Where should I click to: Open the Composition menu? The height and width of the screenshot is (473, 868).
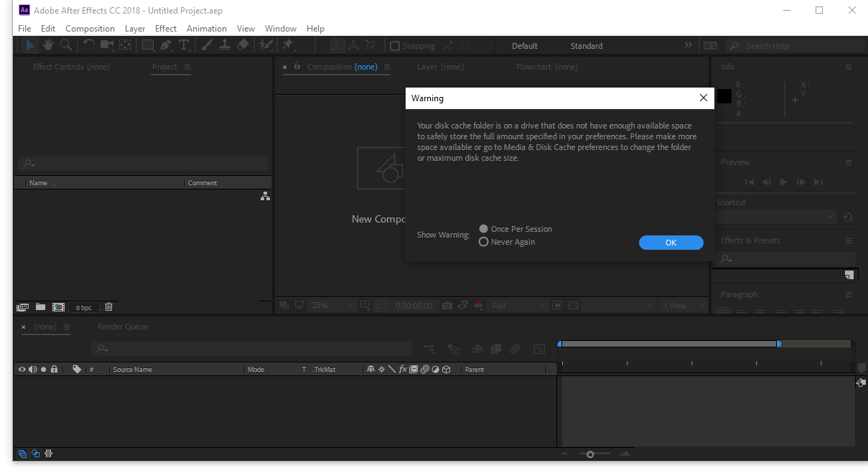tap(90, 29)
